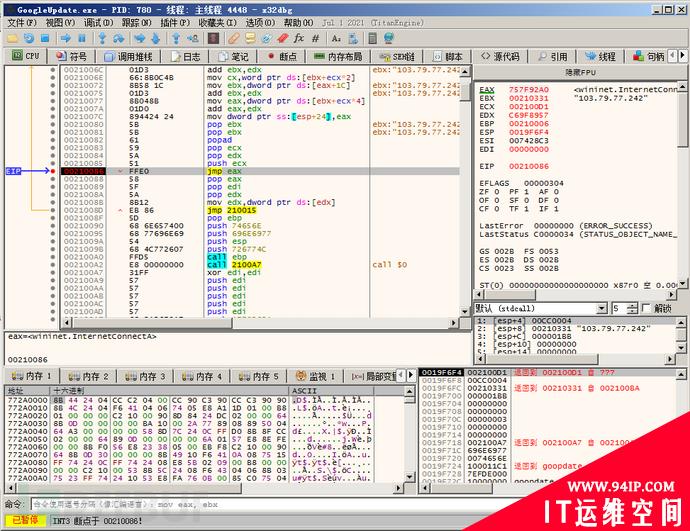The width and height of the screenshot is (690, 531).
Task: Click the Intermodular calls toolbar icon
Action: coord(352,38)
